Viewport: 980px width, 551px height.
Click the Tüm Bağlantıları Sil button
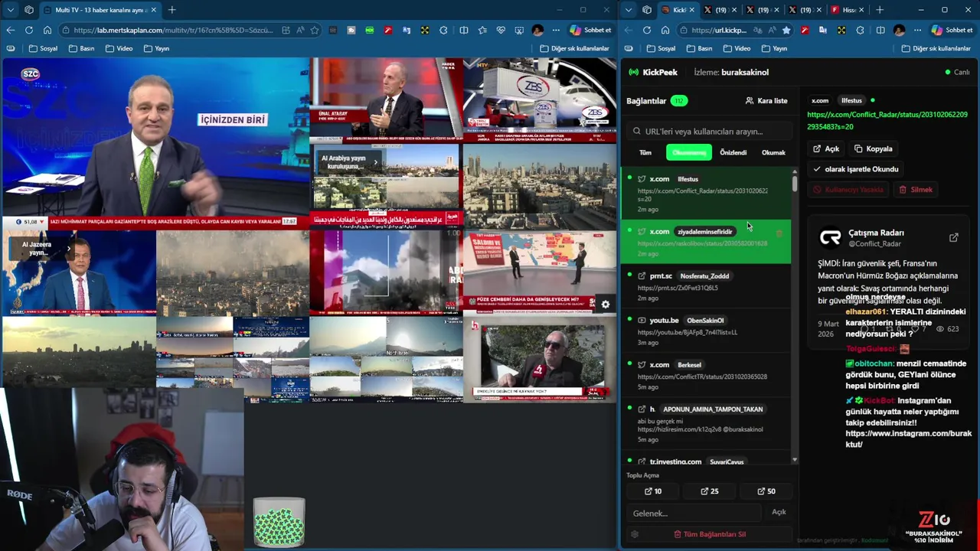710,534
